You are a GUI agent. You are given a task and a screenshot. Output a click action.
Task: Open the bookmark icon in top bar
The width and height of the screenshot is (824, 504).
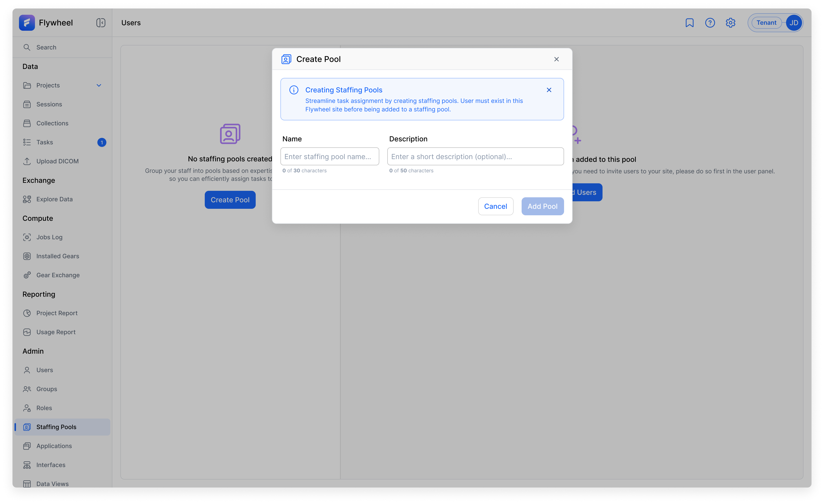click(690, 22)
